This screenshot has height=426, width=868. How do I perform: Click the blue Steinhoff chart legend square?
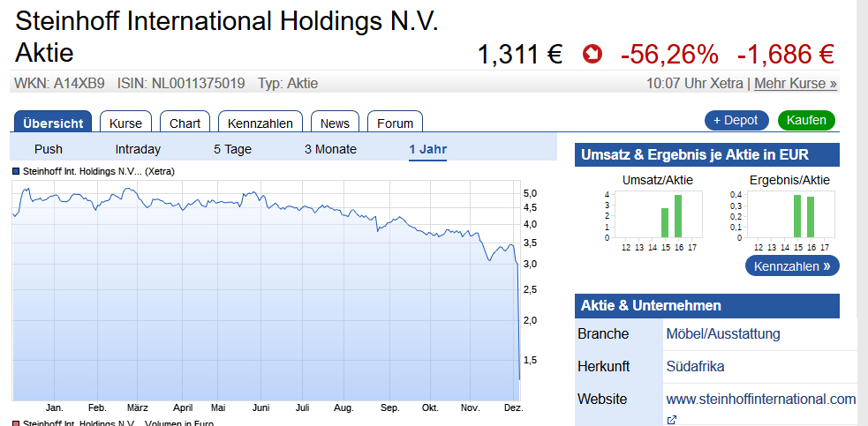pyautogui.click(x=16, y=171)
